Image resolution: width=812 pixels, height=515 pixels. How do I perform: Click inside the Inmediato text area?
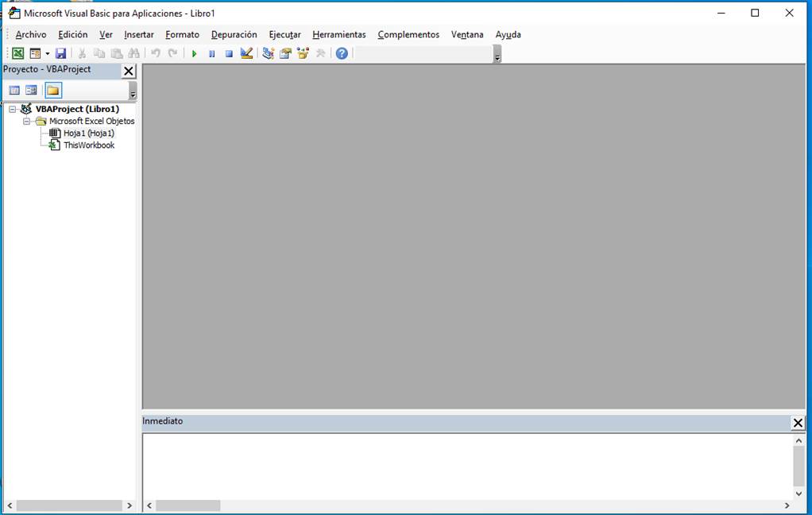[468, 467]
